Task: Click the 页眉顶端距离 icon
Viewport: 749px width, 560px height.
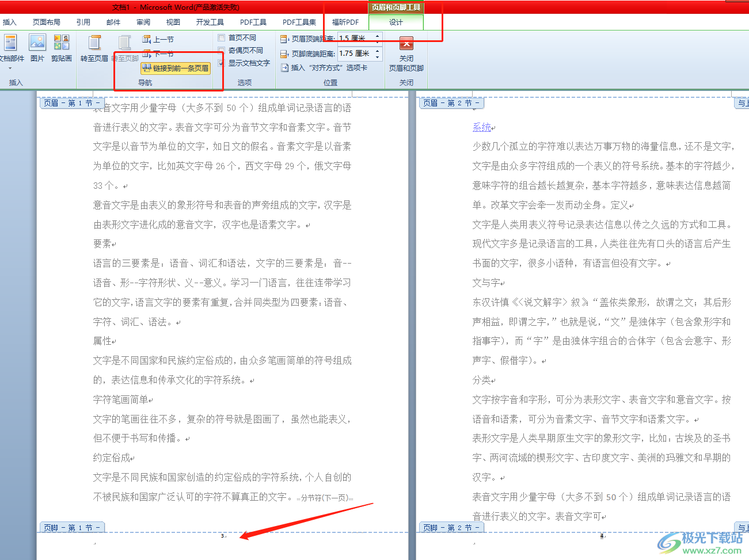Action: tap(284, 39)
